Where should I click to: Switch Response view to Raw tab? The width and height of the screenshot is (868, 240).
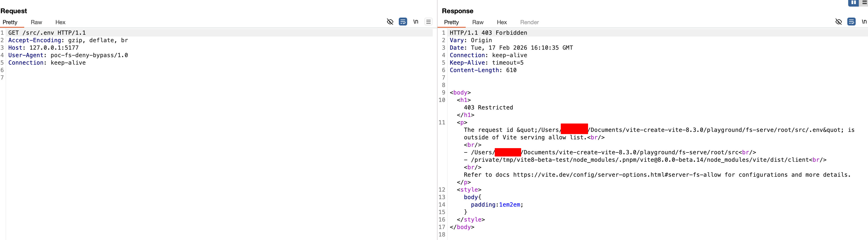(x=478, y=22)
